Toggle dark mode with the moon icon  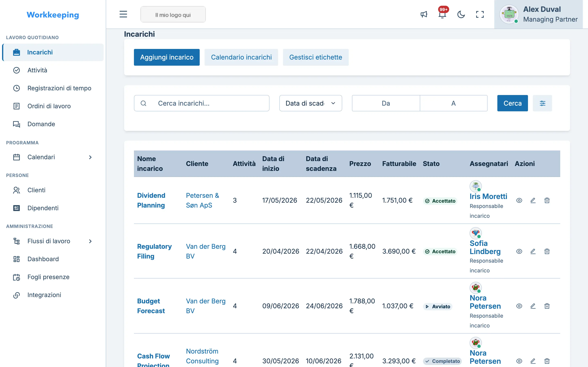tap(461, 14)
